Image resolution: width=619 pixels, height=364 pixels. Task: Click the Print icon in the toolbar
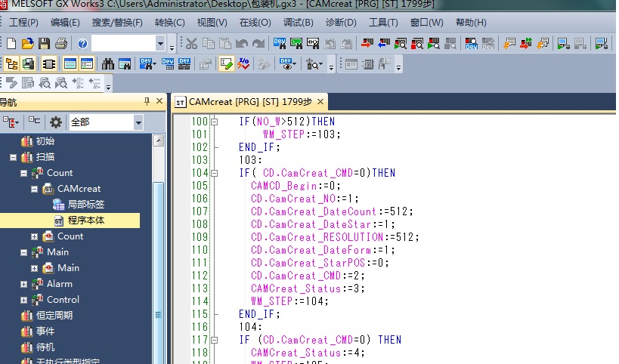pyautogui.click(x=60, y=44)
